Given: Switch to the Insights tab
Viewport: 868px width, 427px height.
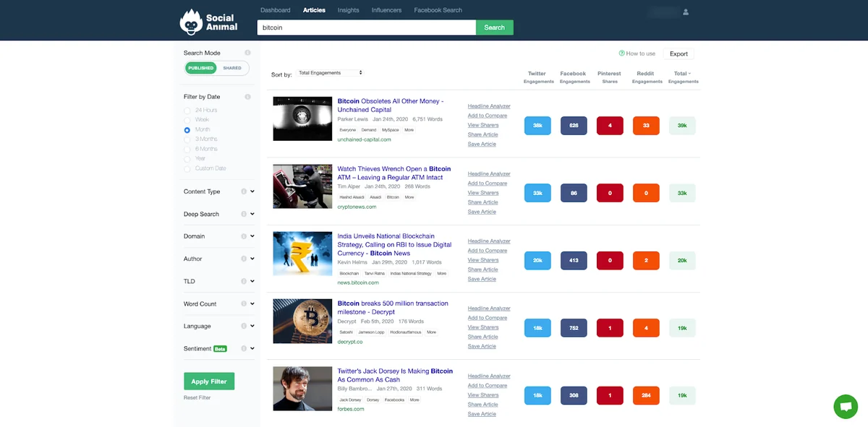Looking at the screenshot, I should (x=348, y=10).
